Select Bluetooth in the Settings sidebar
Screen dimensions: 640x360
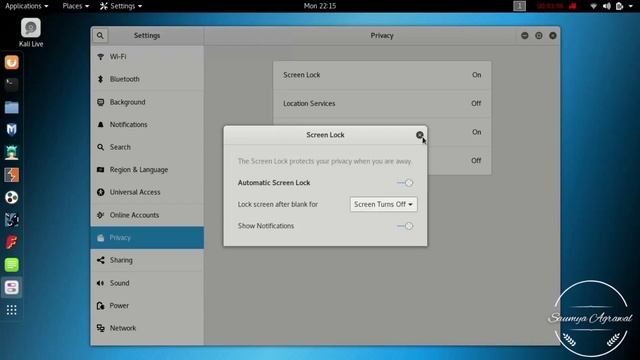click(x=147, y=79)
